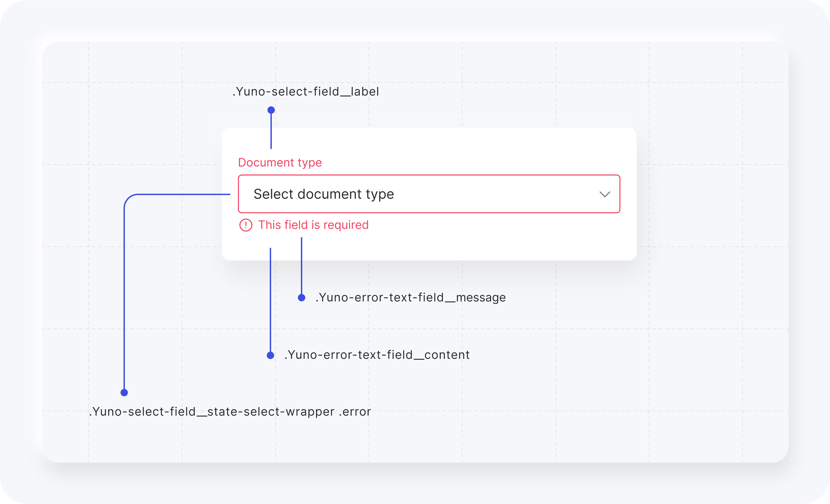Click the error exclamation circle icon
The image size is (830, 504).
246,225
